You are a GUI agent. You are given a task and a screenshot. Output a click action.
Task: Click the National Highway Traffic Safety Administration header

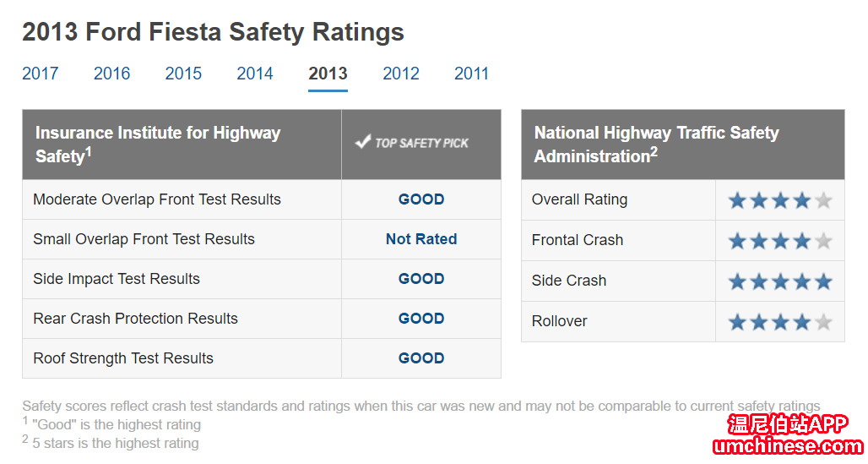(656, 144)
